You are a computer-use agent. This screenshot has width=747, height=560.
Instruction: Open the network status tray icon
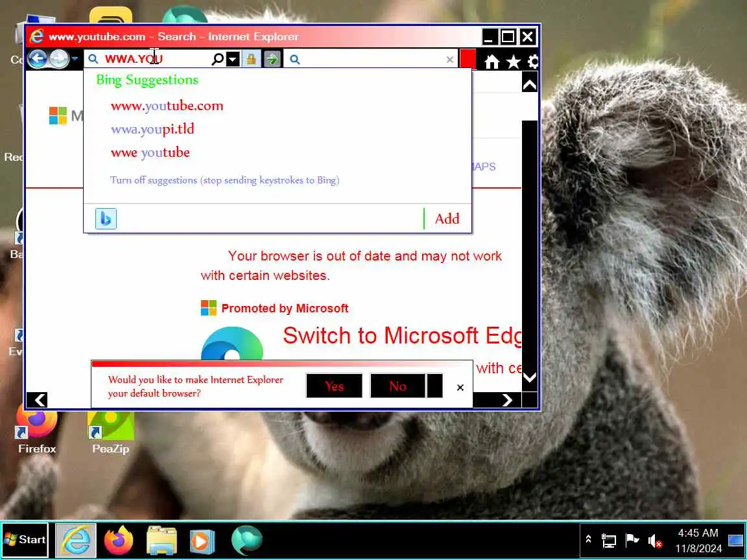click(609, 541)
